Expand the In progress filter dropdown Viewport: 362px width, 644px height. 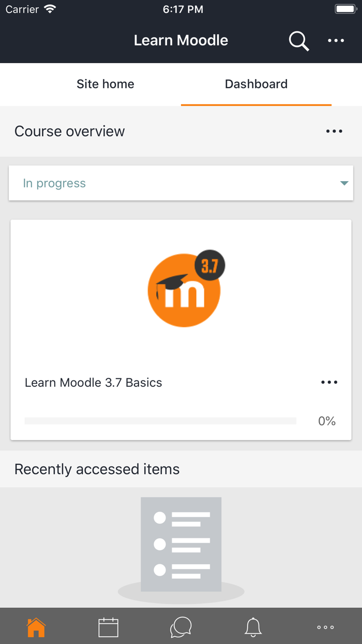(344, 183)
